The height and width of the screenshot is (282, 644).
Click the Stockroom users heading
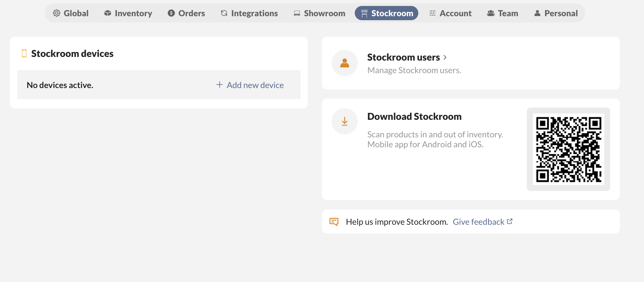coord(403,57)
